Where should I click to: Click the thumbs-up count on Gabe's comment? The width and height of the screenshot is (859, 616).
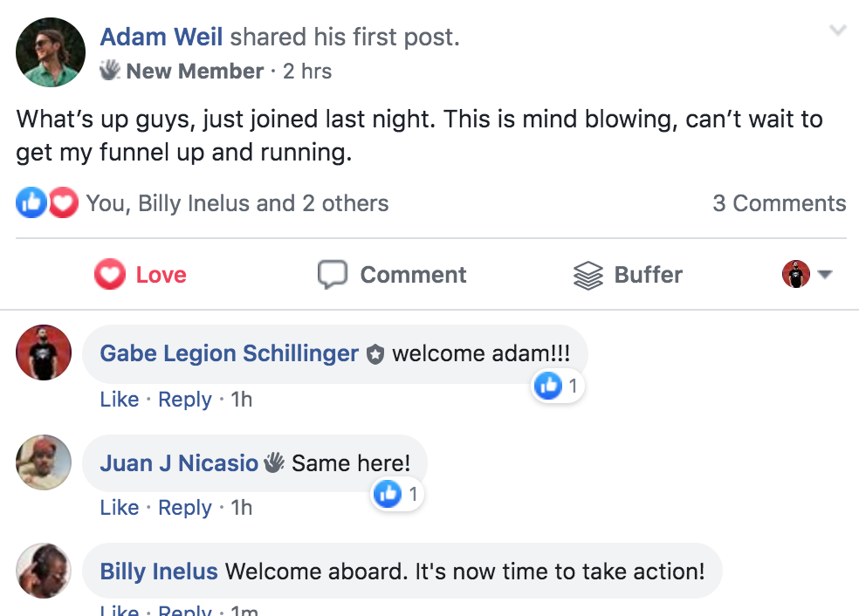[558, 386]
